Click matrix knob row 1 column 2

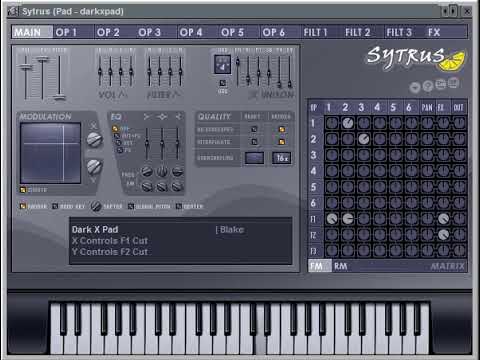[348, 123]
